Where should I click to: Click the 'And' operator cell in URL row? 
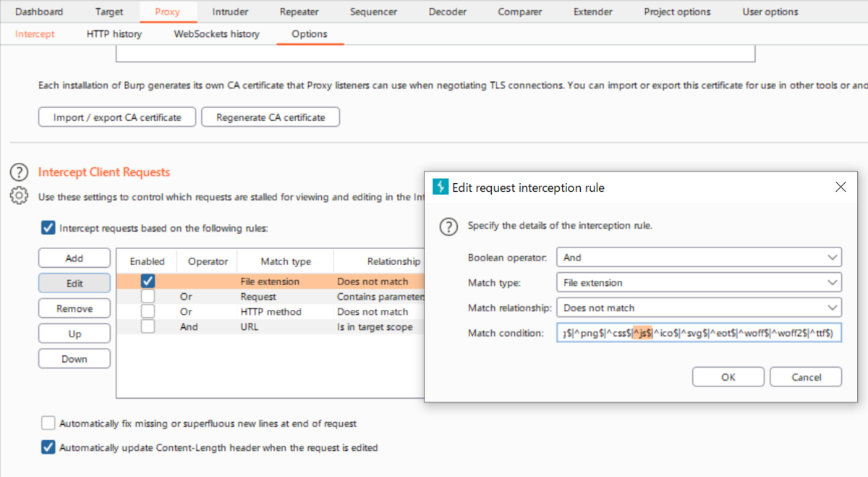click(x=188, y=327)
